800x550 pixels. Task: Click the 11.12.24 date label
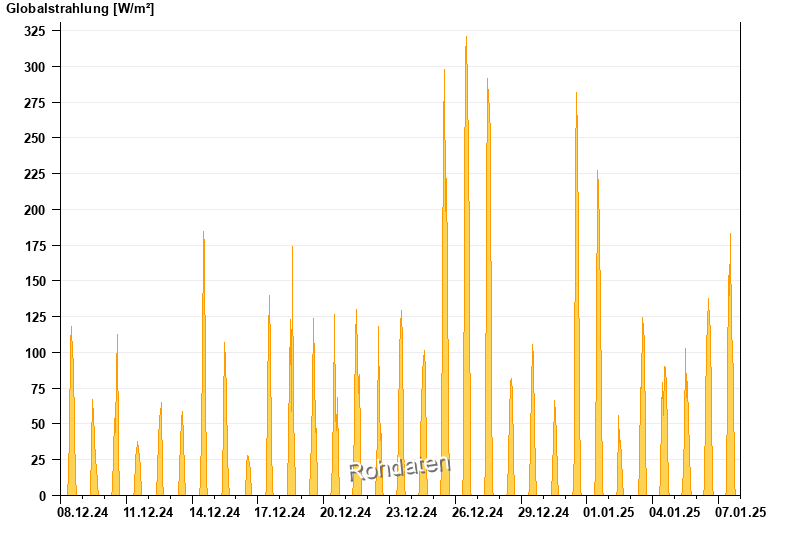148,512
